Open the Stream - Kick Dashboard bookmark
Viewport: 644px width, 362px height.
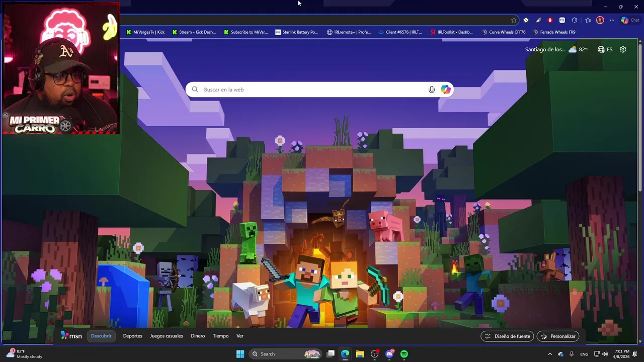pyautogui.click(x=194, y=32)
